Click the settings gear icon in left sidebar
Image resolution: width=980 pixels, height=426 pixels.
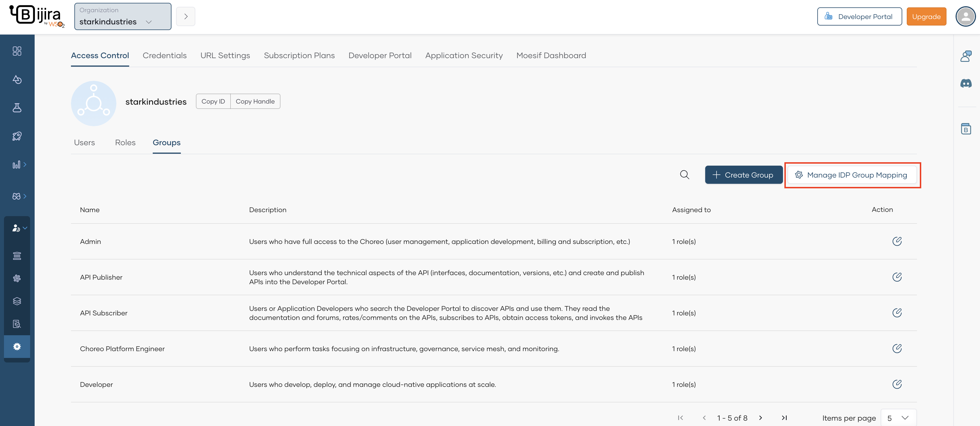(17, 347)
